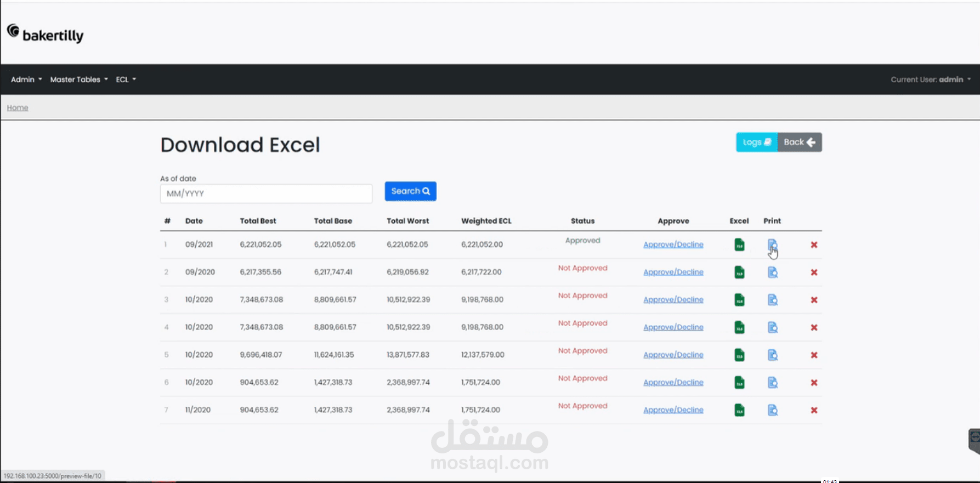Viewport: 980px width, 483px height.
Task: Select the 12,137,579.00 Weighted ECL value
Action: [483, 355]
